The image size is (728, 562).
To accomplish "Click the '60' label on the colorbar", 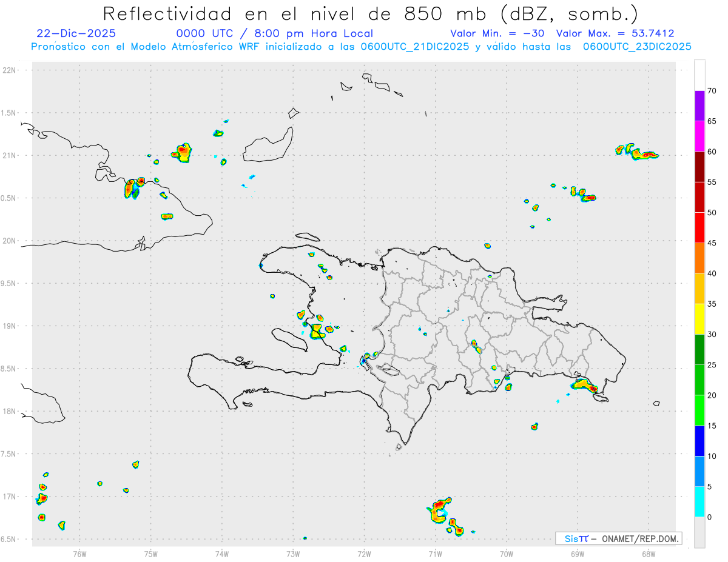I will [x=712, y=152].
